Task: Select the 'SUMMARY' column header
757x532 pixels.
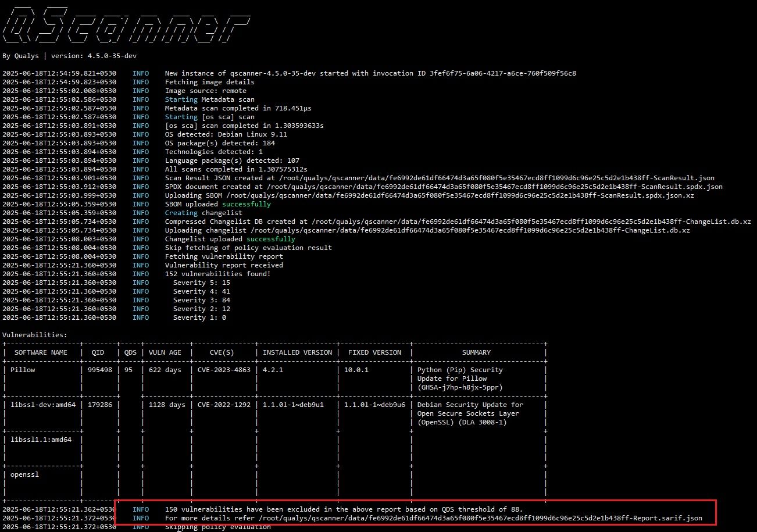Action: coord(476,352)
